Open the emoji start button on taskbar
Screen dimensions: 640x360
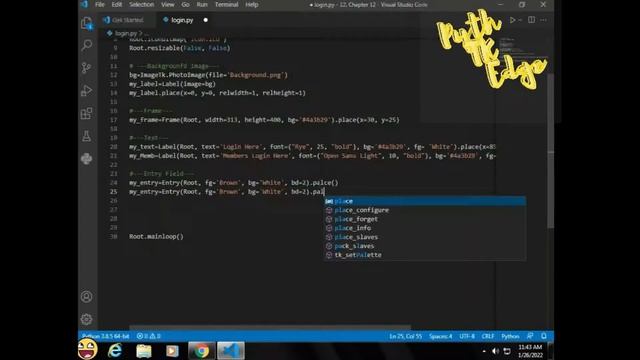coord(87,349)
